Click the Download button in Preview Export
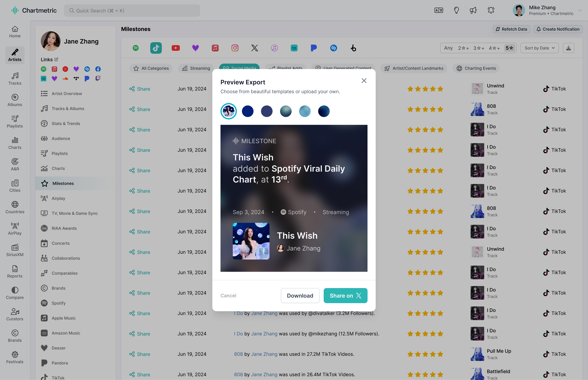Viewport: 588px width, 380px height. pos(300,296)
